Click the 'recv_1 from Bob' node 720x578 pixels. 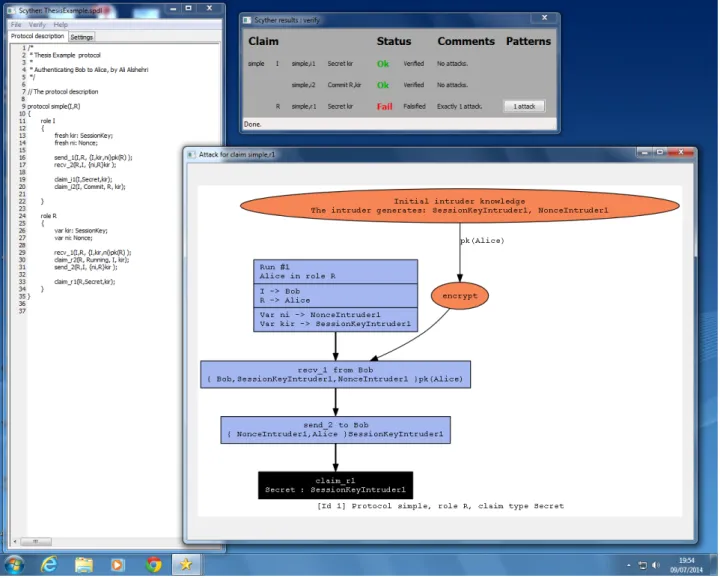pyautogui.click(x=336, y=376)
